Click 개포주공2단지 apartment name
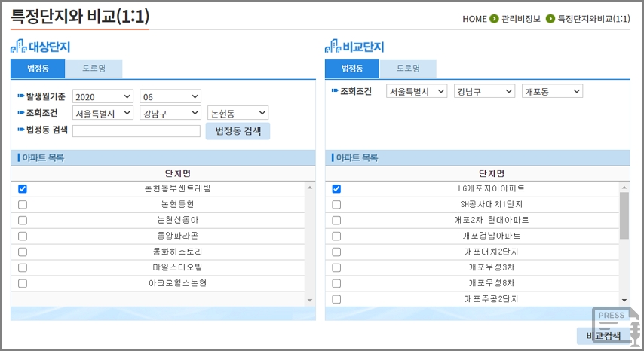This screenshot has height=351, width=644. pyautogui.click(x=491, y=299)
